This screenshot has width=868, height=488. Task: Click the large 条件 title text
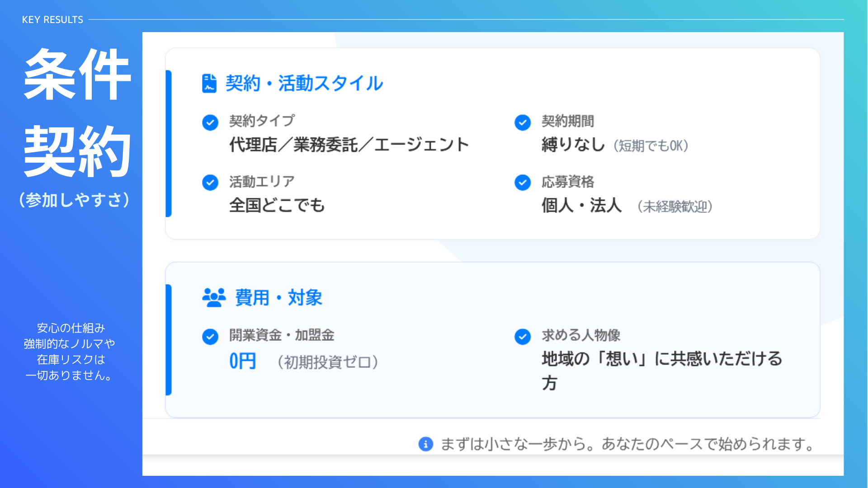point(77,75)
